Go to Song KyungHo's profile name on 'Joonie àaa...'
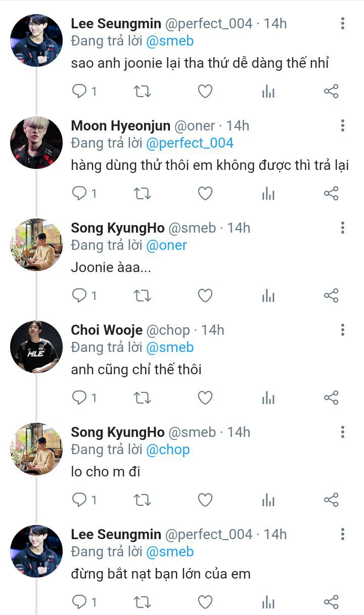Screen dimensions: 364x615 pyautogui.click(x=118, y=228)
